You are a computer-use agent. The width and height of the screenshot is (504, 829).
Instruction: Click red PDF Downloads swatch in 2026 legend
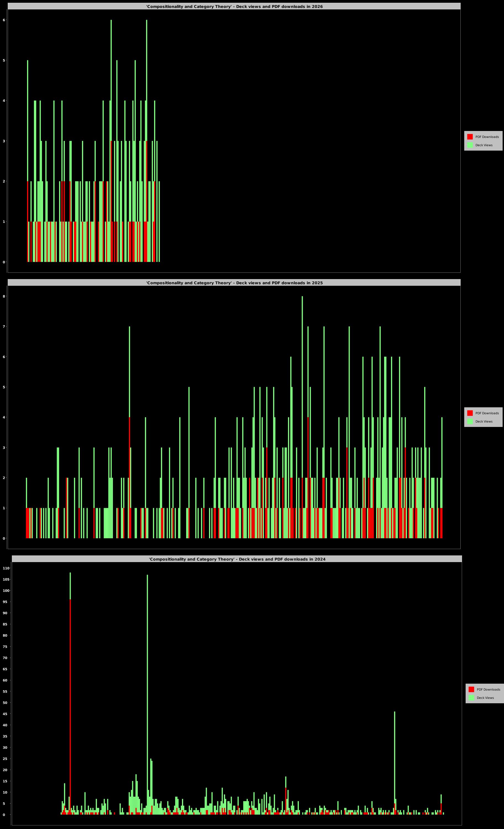click(x=470, y=137)
